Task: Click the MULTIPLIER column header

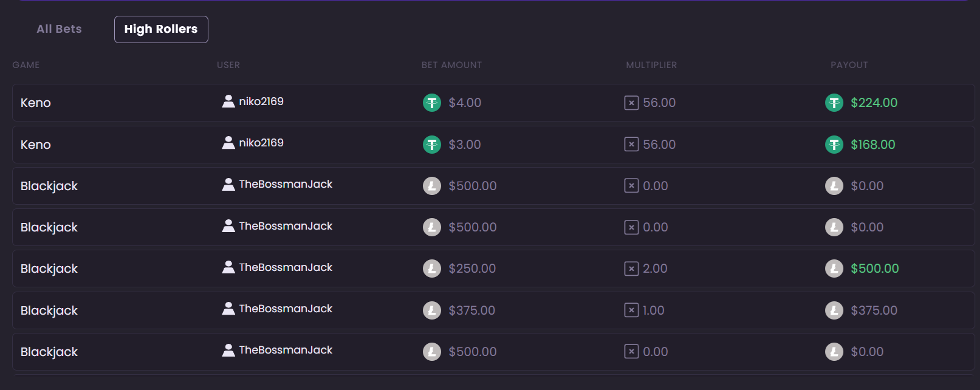Action: 651,65
